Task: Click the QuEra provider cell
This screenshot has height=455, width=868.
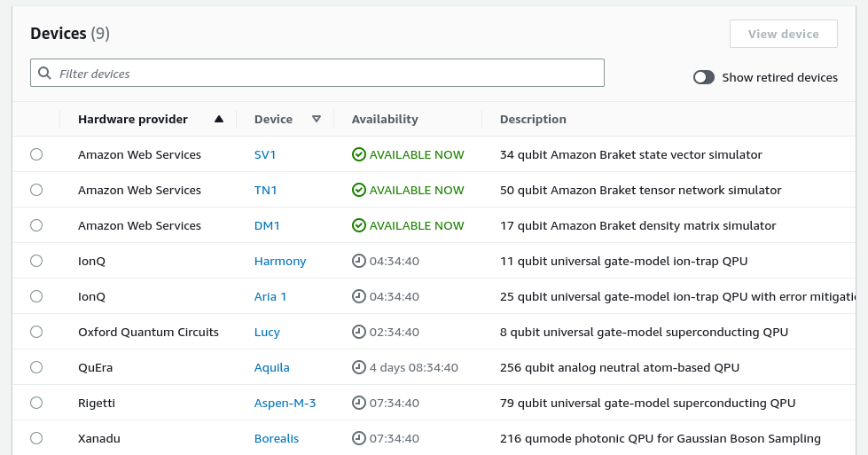Action: [95, 367]
